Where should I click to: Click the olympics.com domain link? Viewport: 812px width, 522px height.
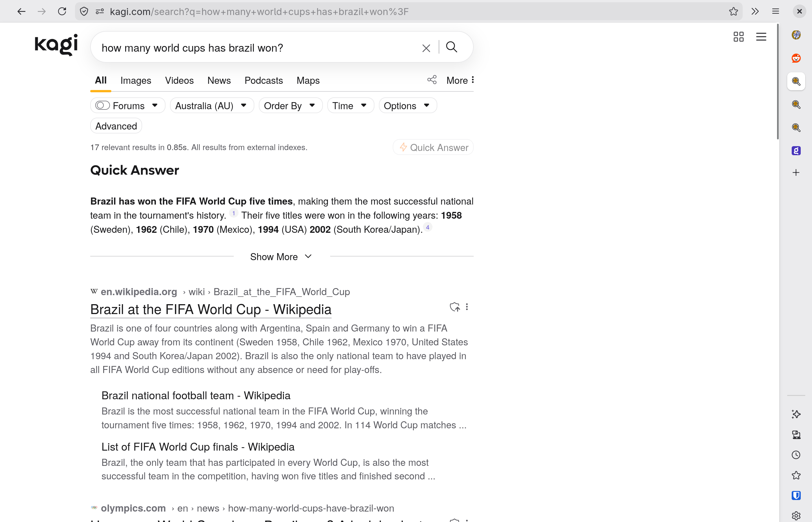(x=133, y=508)
